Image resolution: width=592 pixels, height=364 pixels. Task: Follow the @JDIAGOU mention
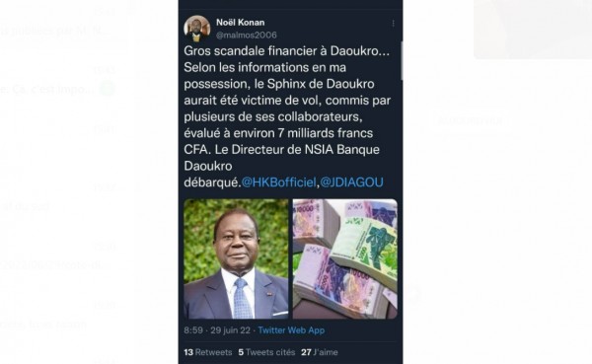351,182
